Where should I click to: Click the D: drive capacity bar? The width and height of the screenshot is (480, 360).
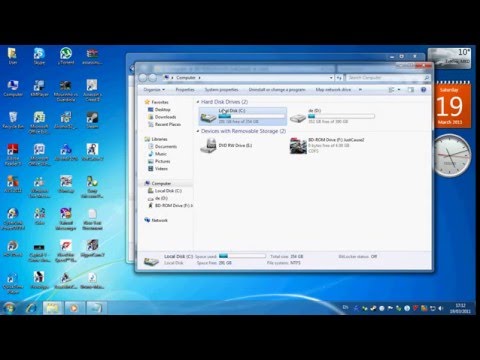[341, 116]
